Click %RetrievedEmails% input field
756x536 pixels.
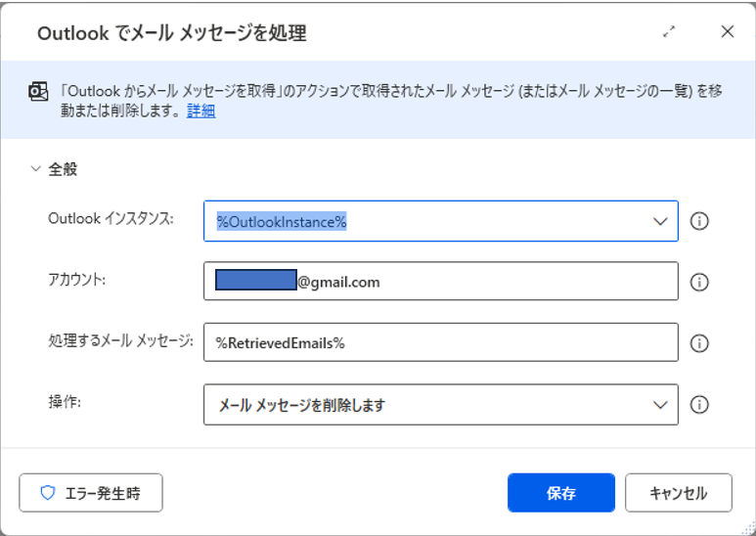(441, 342)
